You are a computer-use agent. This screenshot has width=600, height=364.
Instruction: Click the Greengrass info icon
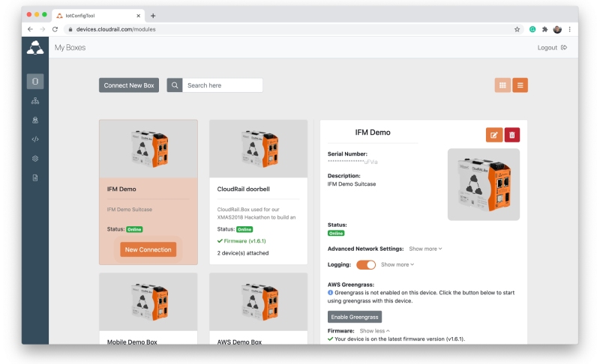point(330,293)
